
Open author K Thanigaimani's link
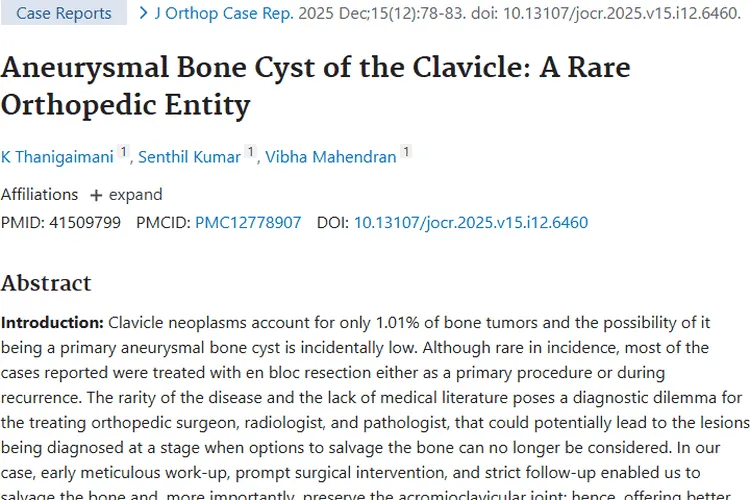pos(57,157)
